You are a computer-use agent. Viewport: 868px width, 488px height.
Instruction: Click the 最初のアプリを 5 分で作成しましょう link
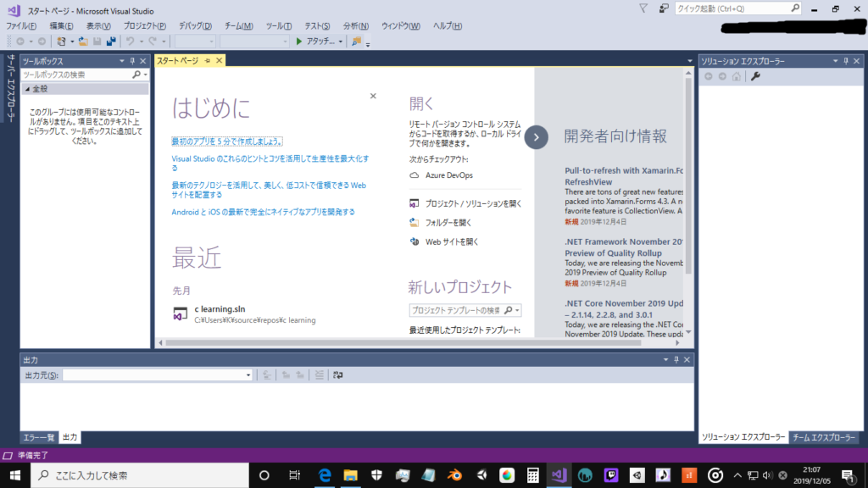[227, 141]
